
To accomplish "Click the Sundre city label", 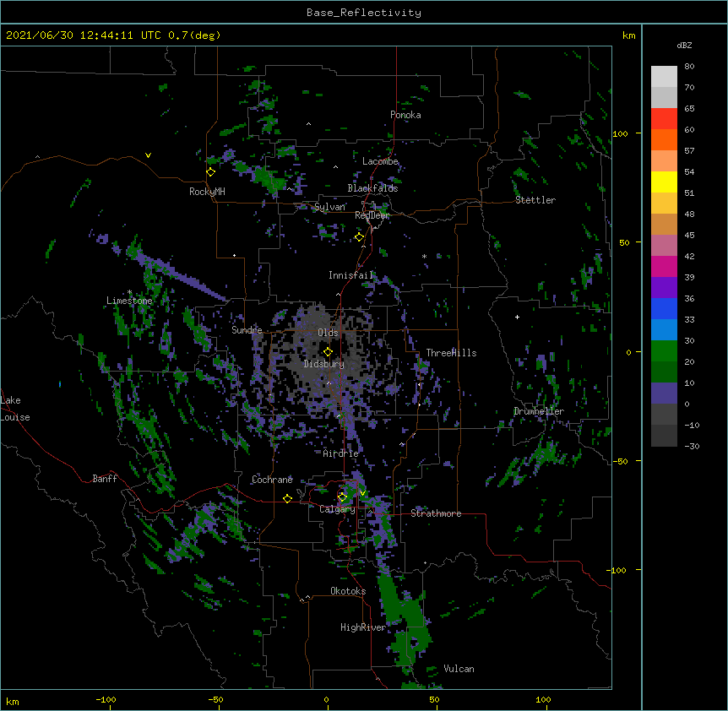I will (247, 330).
